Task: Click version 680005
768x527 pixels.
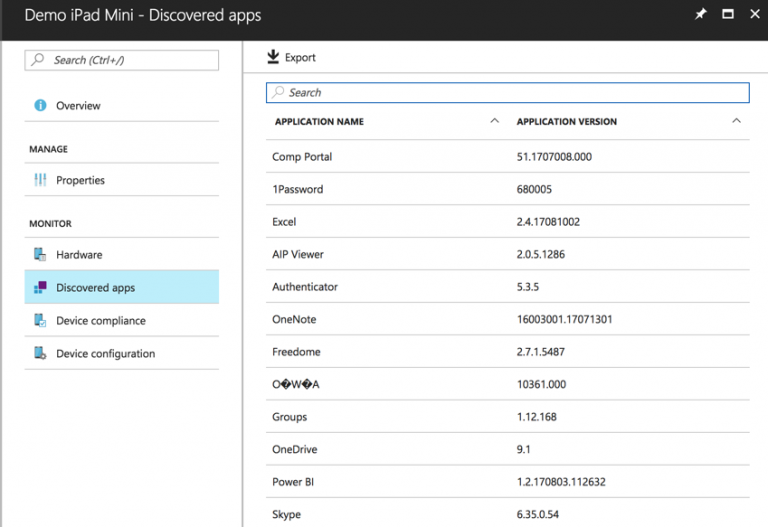Action: pos(534,189)
